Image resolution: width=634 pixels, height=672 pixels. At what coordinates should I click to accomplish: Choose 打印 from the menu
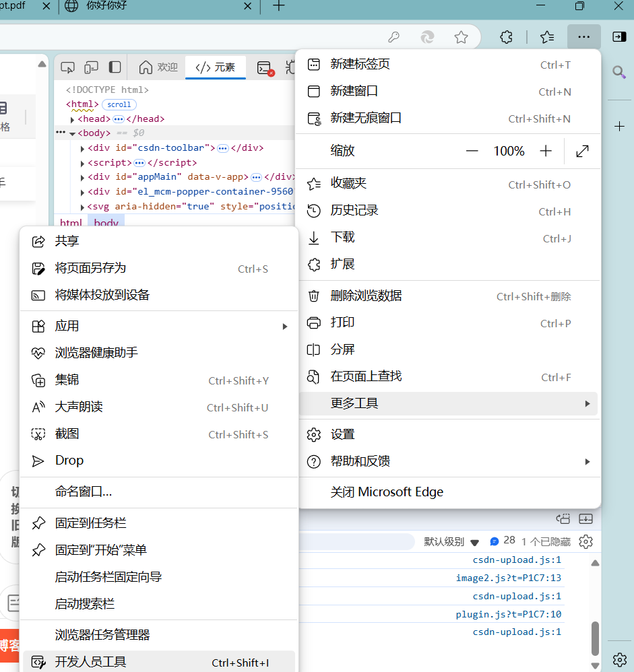click(448, 323)
